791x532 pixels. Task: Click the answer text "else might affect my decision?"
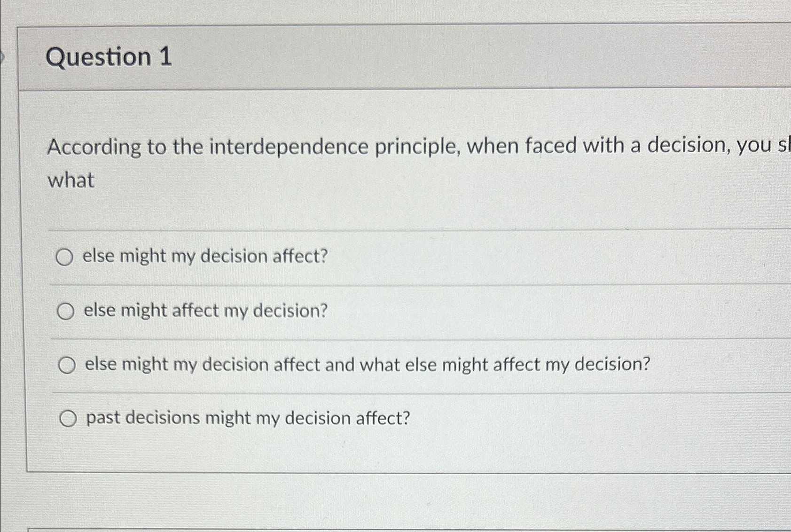pyautogui.click(x=204, y=310)
